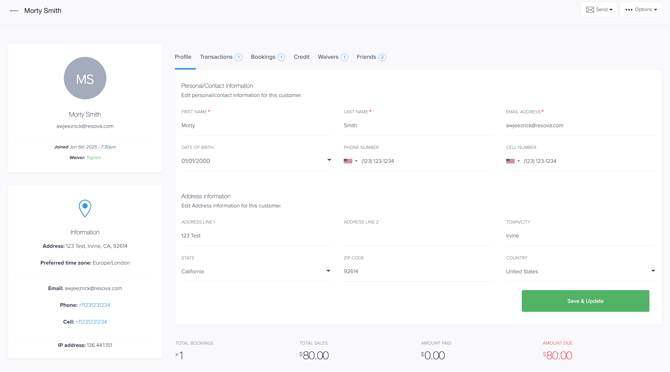Switch to the Transactions tab

pos(216,57)
